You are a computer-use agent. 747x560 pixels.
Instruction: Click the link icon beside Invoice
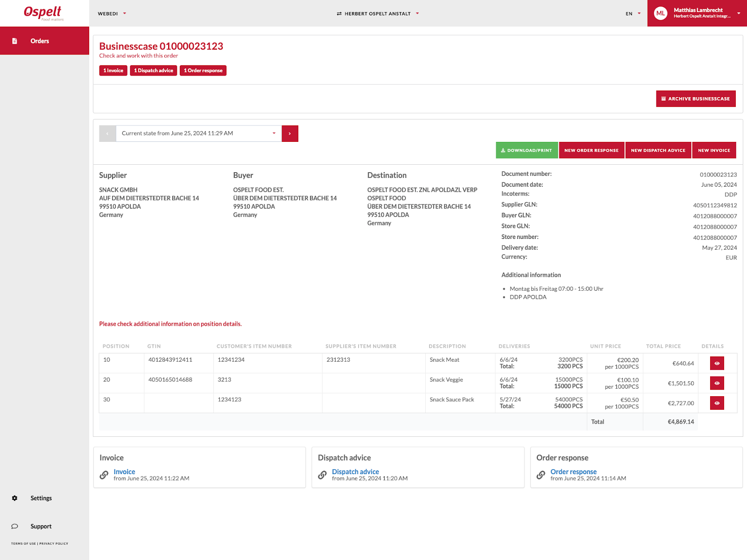[x=104, y=475]
